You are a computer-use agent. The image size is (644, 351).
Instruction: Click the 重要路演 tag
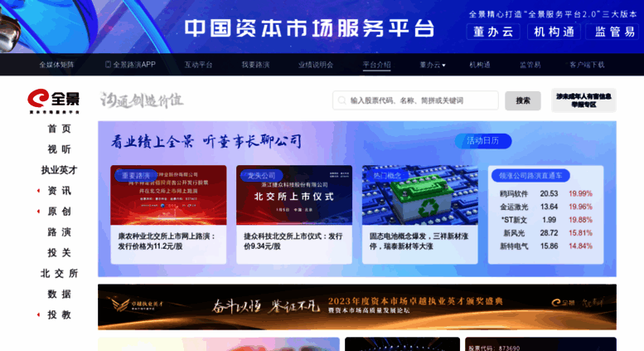click(x=136, y=176)
